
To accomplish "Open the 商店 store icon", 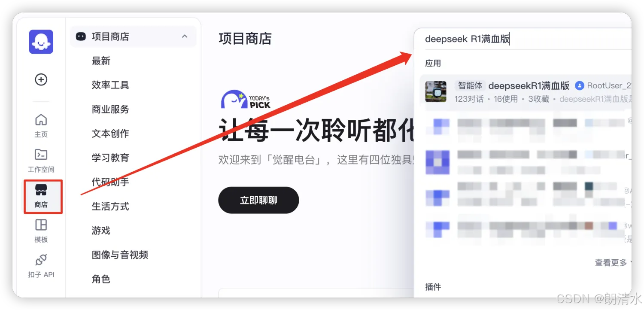I will pyautogui.click(x=41, y=189).
